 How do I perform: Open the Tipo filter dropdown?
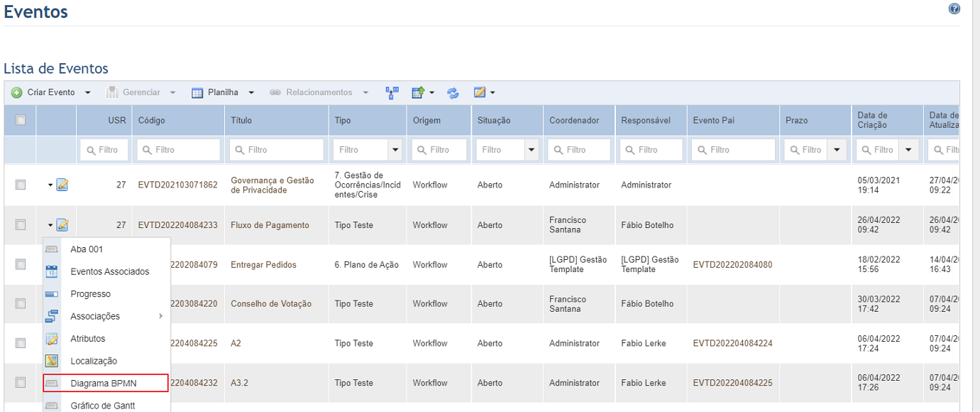395,150
